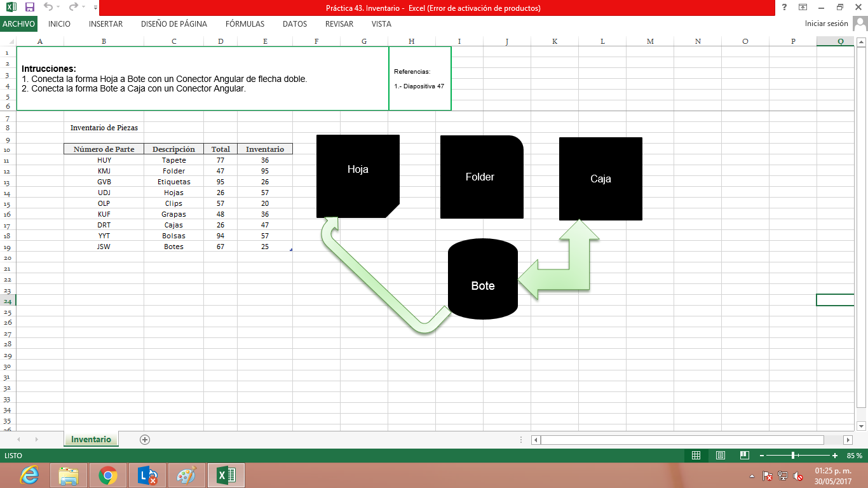
Task: Click the Undo arrow icon
Action: [48, 8]
